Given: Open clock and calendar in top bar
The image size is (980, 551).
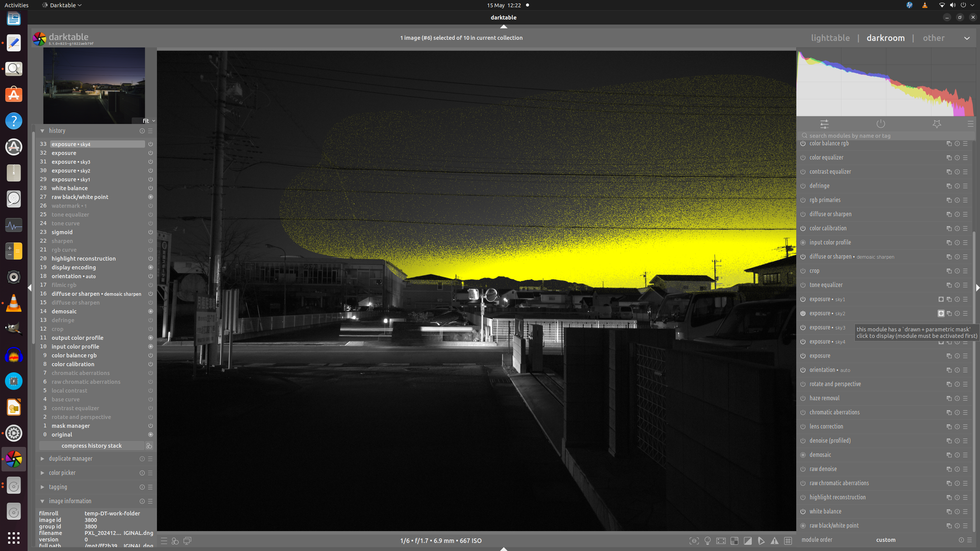Looking at the screenshot, I should [x=504, y=5].
